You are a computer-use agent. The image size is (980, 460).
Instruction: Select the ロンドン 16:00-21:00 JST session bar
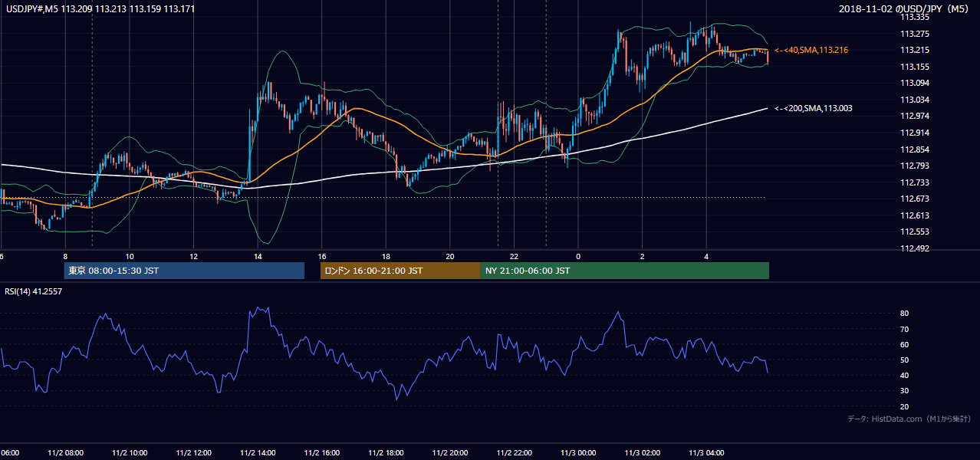(x=400, y=271)
